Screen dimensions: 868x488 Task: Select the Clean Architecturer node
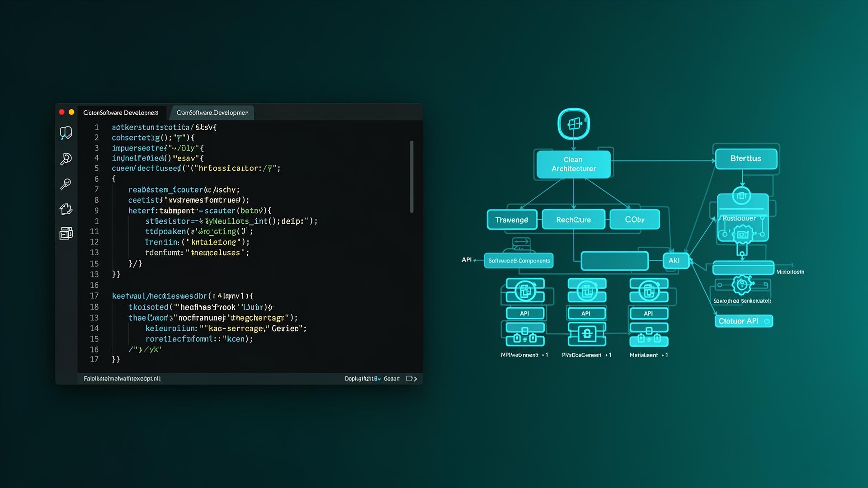pyautogui.click(x=574, y=164)
